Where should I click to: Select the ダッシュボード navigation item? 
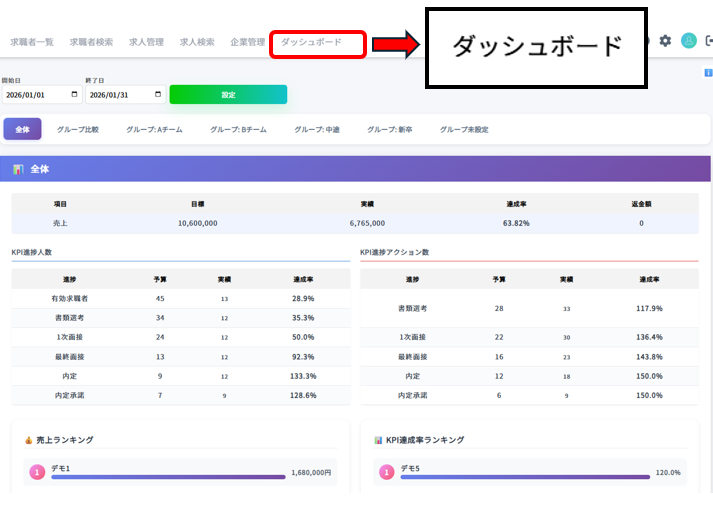click(x=311, y=42)
